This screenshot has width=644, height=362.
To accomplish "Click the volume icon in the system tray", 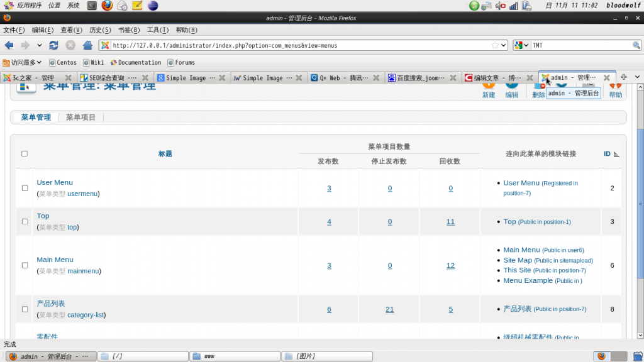I will pyautogui.click(x=500, y=6).
